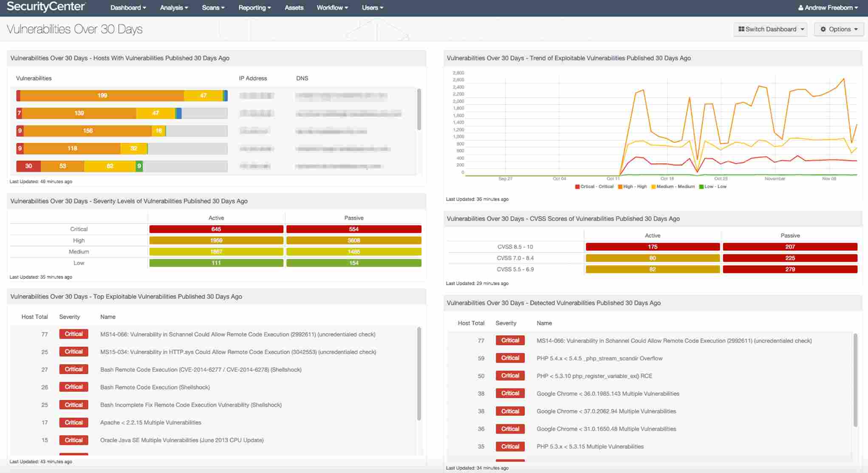Open the Analysis dropdown menu

(x=173, y=8)
